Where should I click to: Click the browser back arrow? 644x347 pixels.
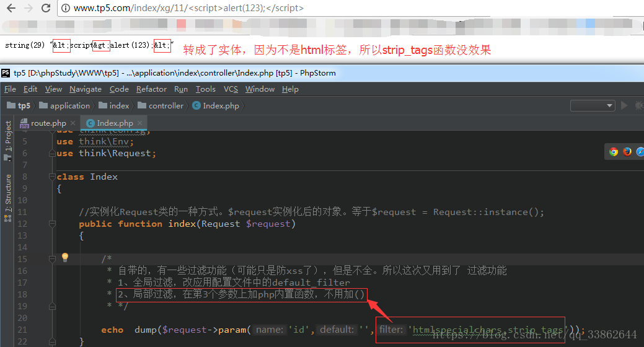pyautogui.click(x=11, y=8)
